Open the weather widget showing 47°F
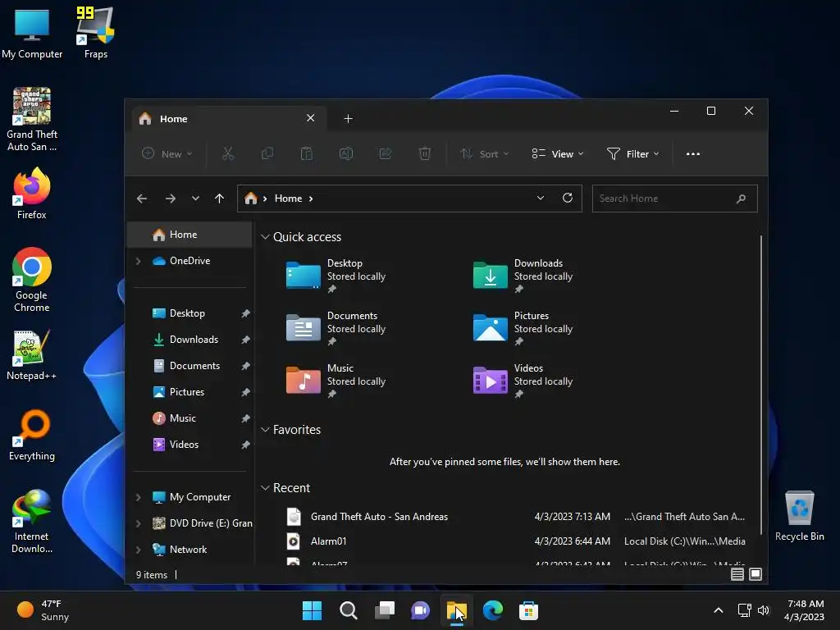The width and height of the screenshot is (840, 630). pos(43,610)
